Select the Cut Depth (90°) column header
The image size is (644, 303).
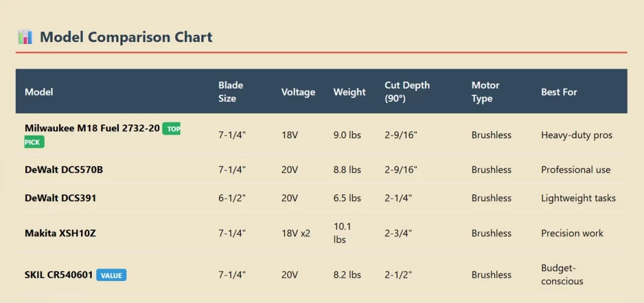[407, 92]
